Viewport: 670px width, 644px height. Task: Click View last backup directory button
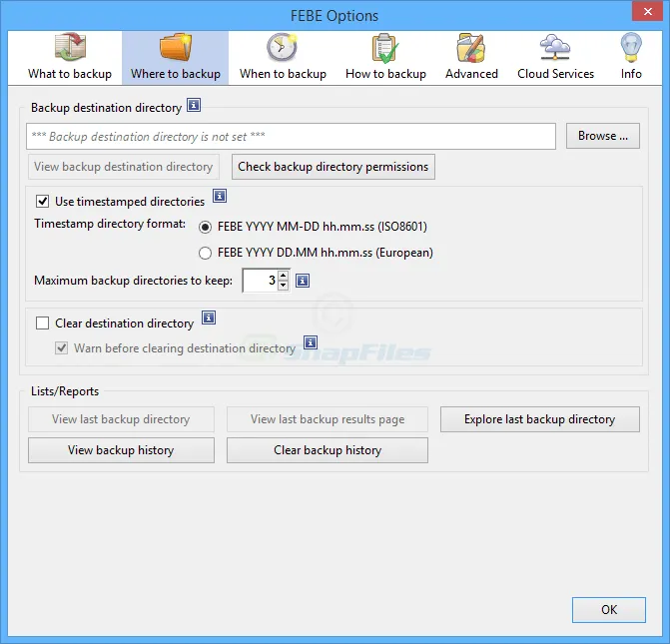click(122, 419)
